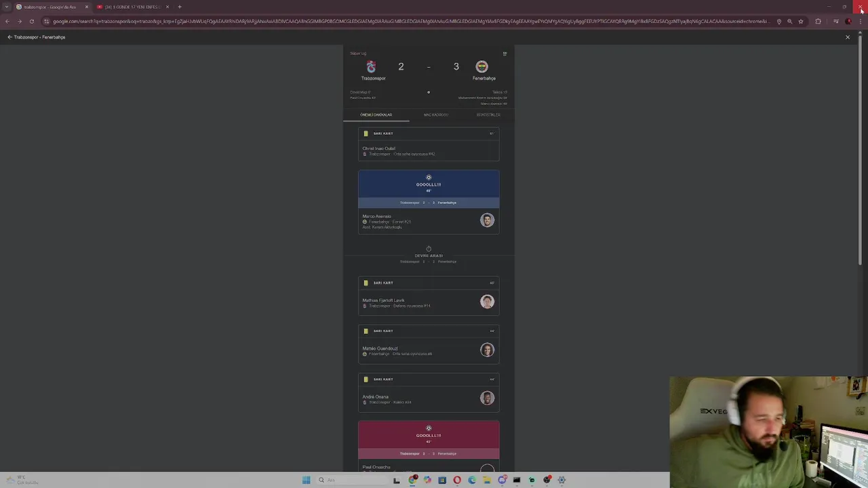Image resolution: width=868 pixels, height=488 pixels.
Task: Click the location icon in address bar
Action: pyautogui.click(x=778, y=21)
